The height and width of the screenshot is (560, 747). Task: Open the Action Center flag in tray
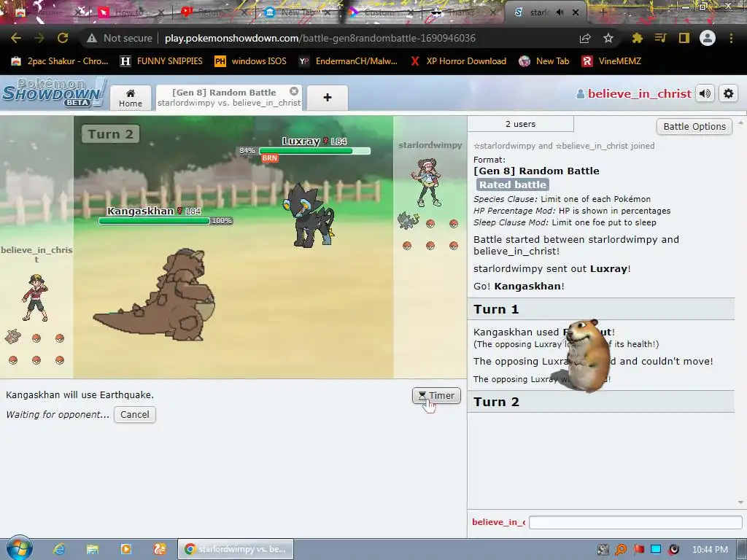638,550
